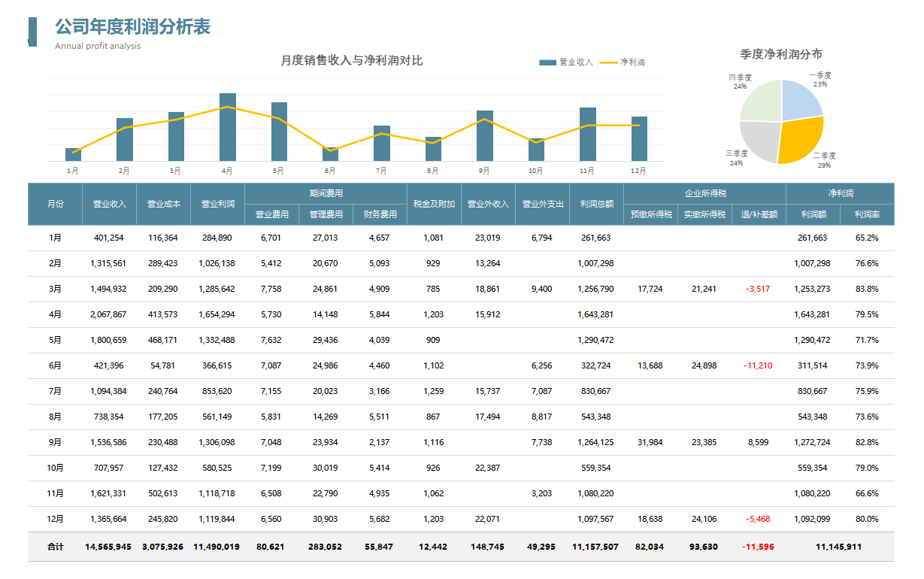The height and width of the screenshot is (579, 924).
Task: Select the cell showing 65.2% profit rate for January
Action: click(x=866, y=238)
